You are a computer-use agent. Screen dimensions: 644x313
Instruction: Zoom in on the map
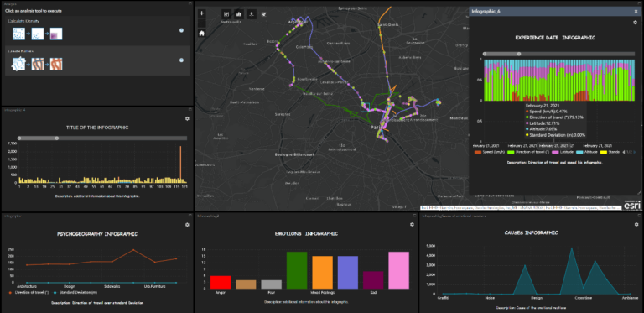point(201,13)
